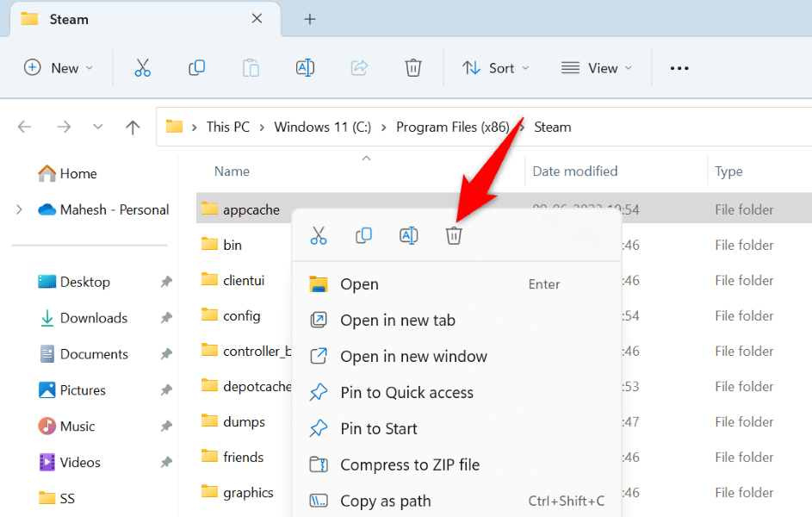Expand chevron after This PC breadcrumb
This screenshot has width=812, height=517.
(262, 128)
